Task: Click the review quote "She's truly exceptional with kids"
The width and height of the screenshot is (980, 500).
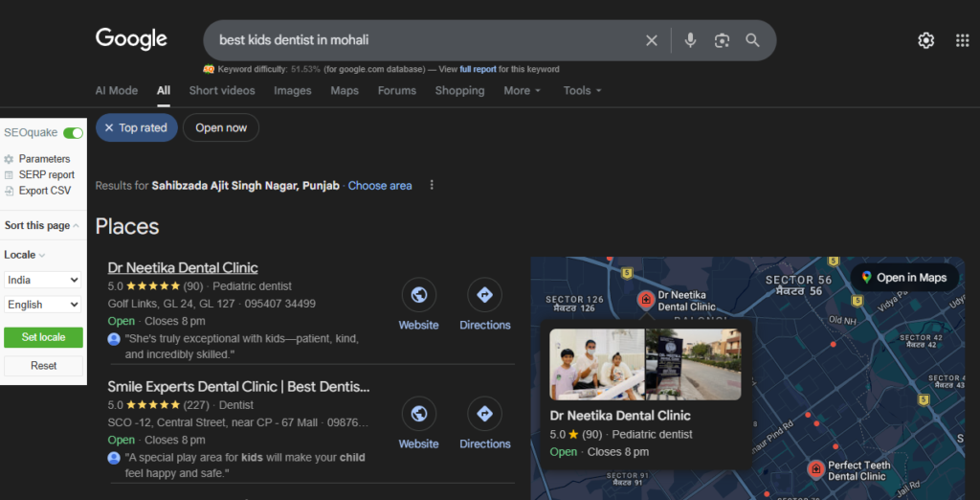Action: point(242,347)
